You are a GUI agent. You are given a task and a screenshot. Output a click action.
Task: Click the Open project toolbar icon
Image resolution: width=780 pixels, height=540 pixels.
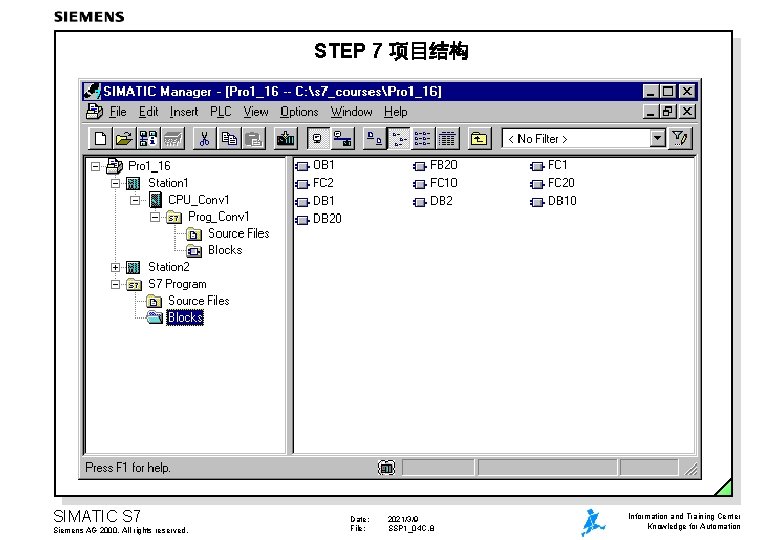coord(124,138)
